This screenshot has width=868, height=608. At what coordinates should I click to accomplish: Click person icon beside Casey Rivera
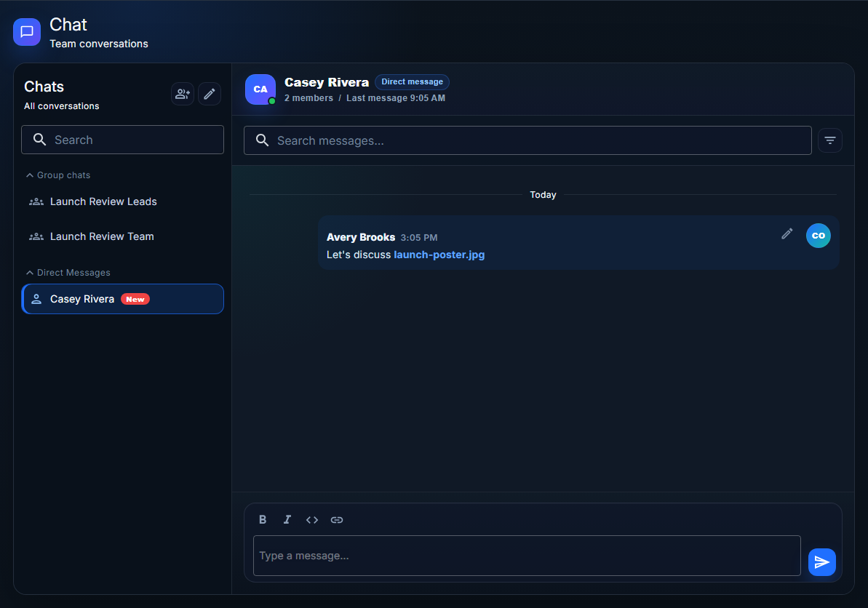(36, 300)
